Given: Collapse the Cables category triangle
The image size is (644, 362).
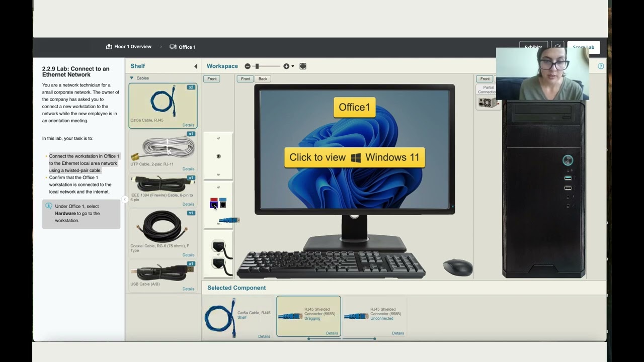Looking at the screenshot, I should 132,78.
